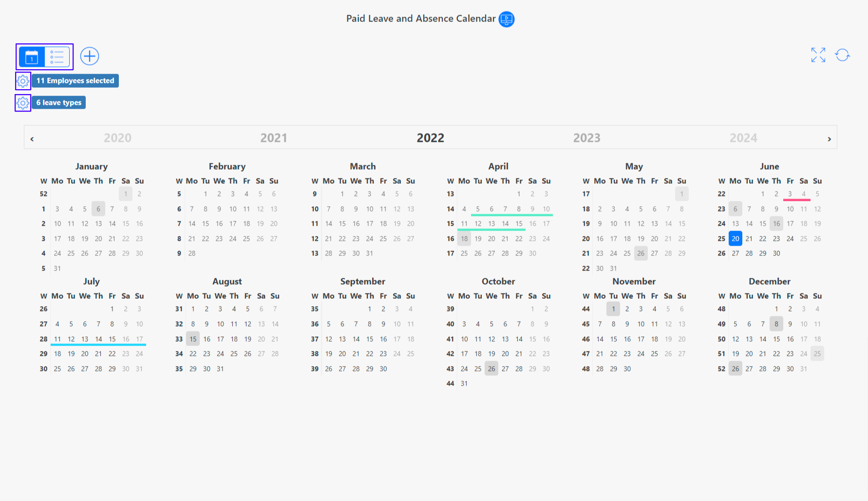Image resolution: width=868 pixels, height=501 pixels.
Task: Open the video tutorial icon beside title
Action: pyautogui.click(x=507, y=19)
